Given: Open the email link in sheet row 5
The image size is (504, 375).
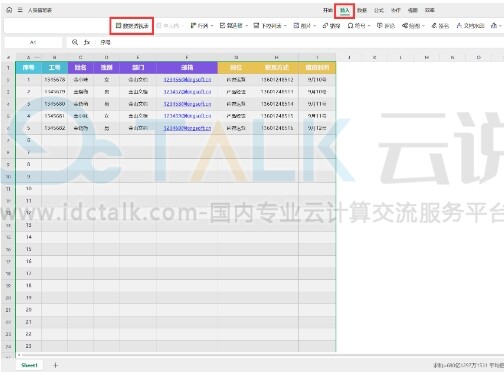Looking at the screenshot, I should click(187, 116).
